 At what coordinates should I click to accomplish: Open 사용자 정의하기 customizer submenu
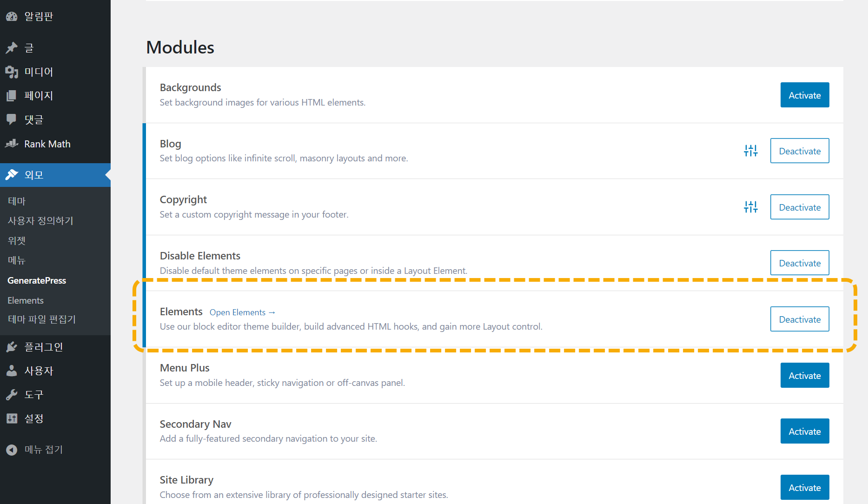[x=40, y=221]
